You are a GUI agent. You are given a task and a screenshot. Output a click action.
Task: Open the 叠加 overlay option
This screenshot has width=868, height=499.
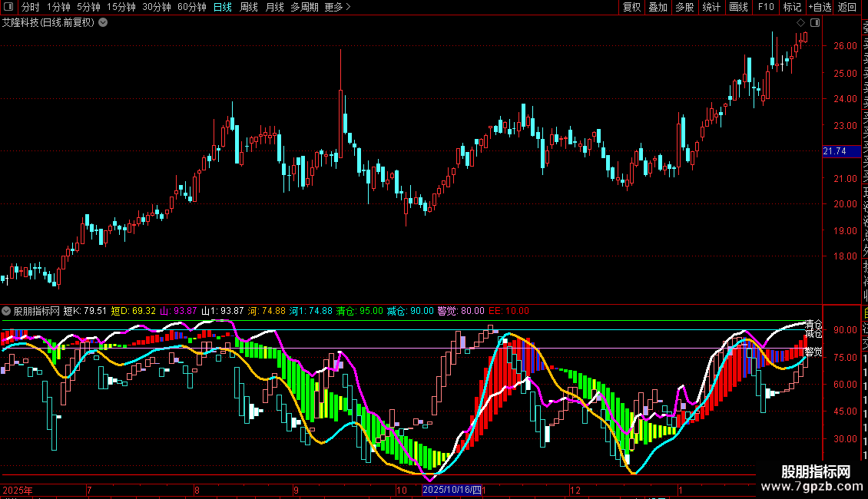(x=658, y=8)
